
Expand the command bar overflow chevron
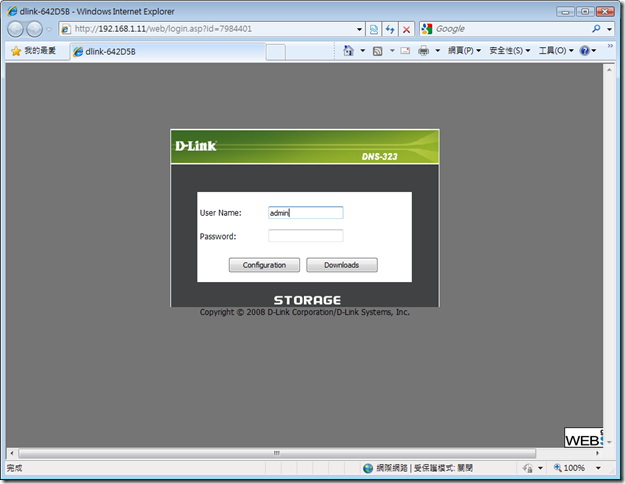coord(610,46)
